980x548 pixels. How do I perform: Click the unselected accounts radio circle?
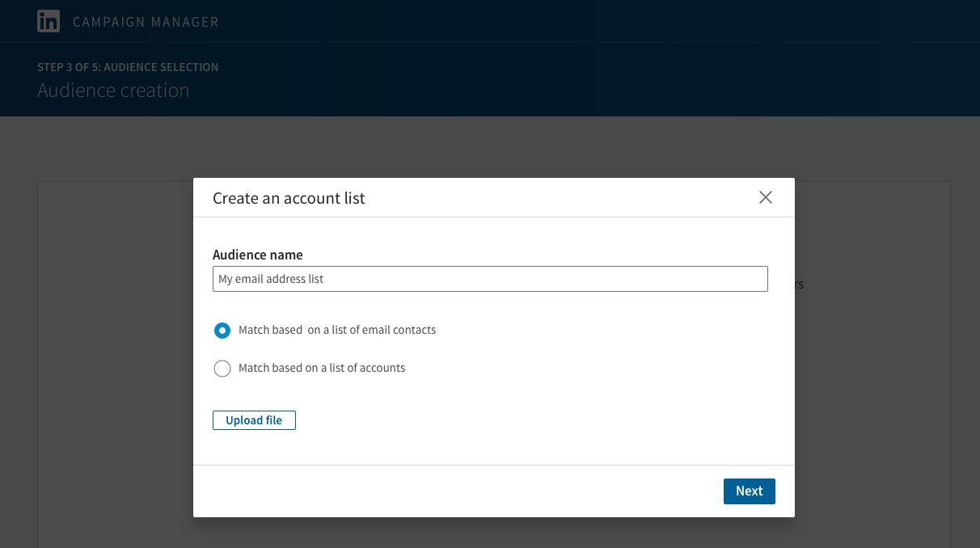pyautogui.click(x=222, y=368)
